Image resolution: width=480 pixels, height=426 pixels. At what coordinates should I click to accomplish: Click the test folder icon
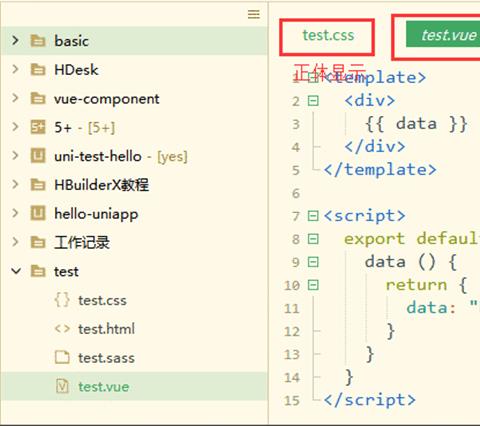pos(38,271)
